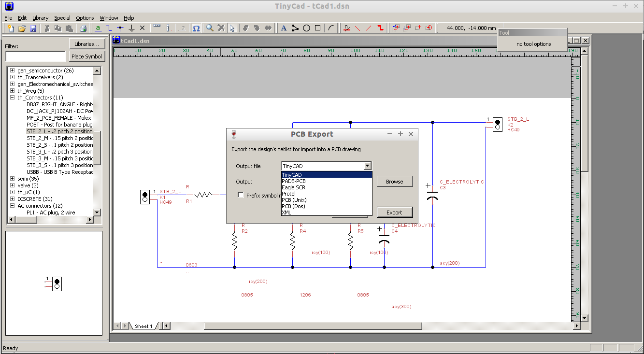The width and height of the screenshot is (644, 354).
Task: Open the Library menu
Action: (x=40, y=17)
